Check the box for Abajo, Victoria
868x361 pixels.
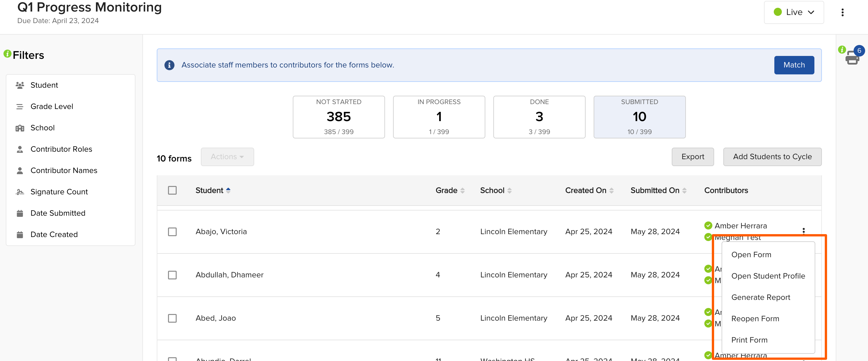coord(172,232)
